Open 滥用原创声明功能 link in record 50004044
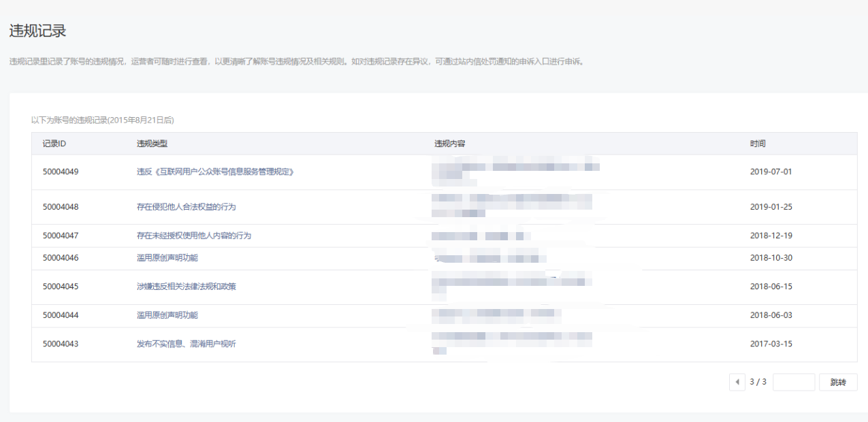 [167, 315]
